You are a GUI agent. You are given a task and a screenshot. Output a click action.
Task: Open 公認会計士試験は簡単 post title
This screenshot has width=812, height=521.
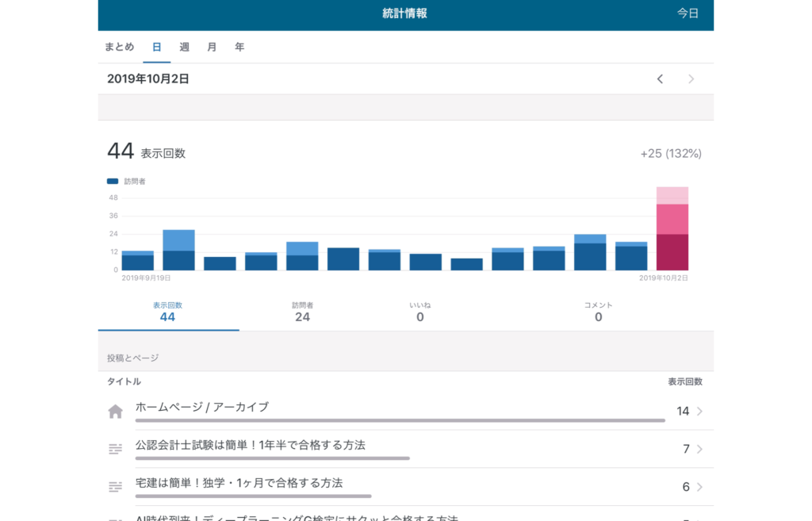tap(251, 445)
